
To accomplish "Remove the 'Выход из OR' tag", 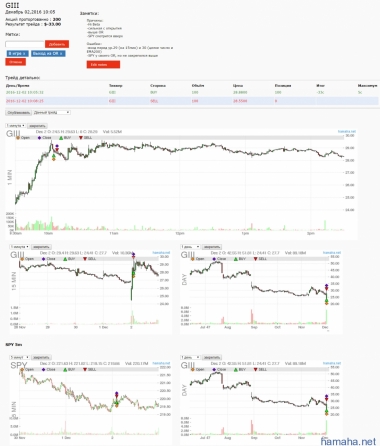I will tap(61, 53).
